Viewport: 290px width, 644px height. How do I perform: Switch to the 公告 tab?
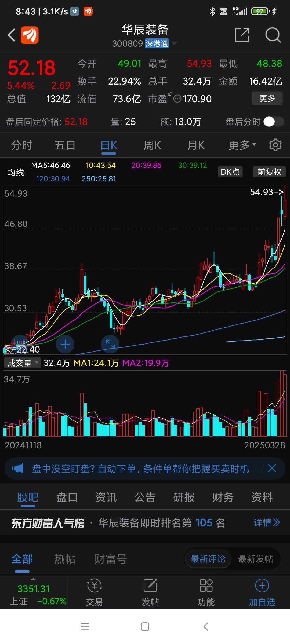click(x=145, y=497)
